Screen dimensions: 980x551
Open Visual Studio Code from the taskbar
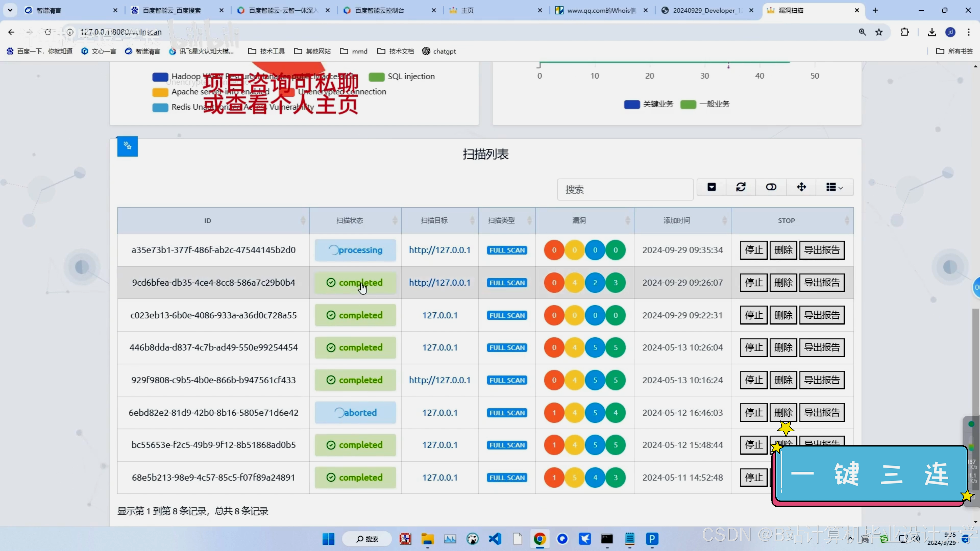(x=495, y=539)
